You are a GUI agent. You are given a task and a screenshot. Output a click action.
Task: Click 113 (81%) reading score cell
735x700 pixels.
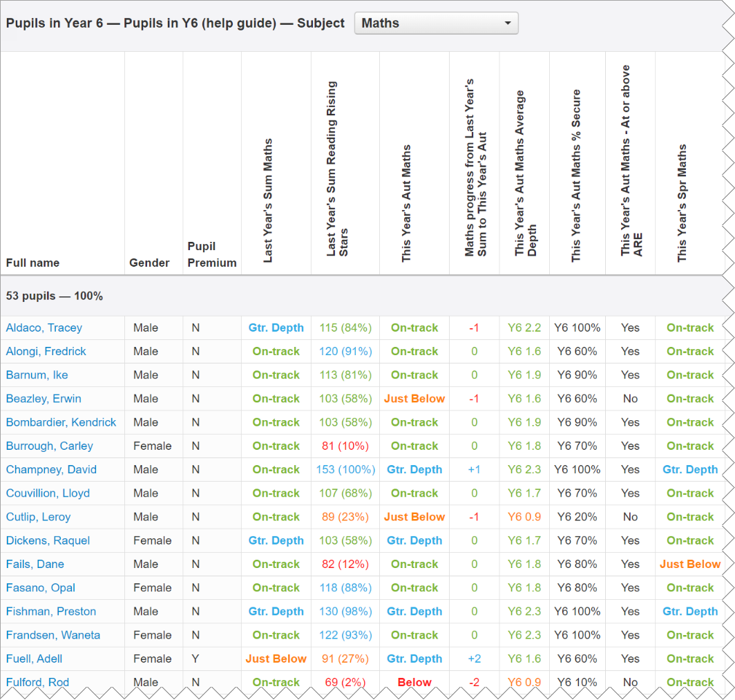coord(345,375)
